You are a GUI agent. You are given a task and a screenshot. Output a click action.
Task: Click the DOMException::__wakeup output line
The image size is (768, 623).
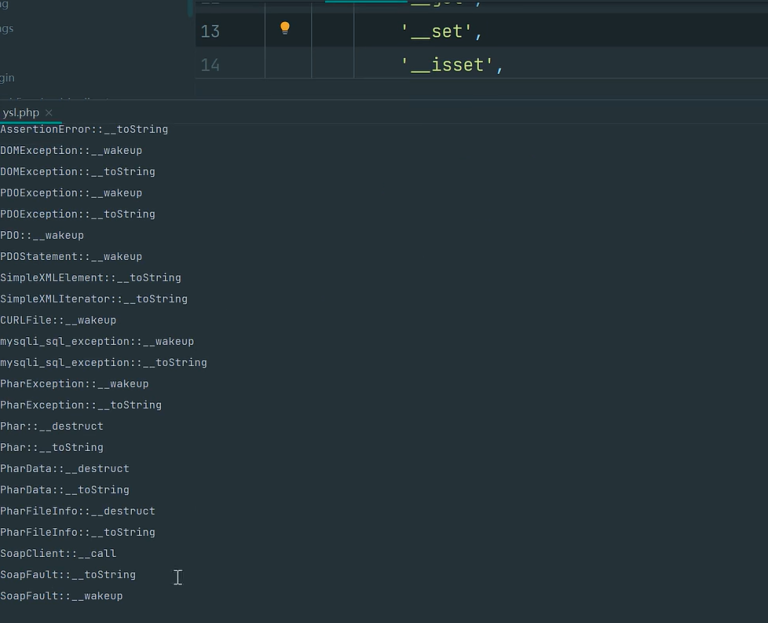(71, 151)
